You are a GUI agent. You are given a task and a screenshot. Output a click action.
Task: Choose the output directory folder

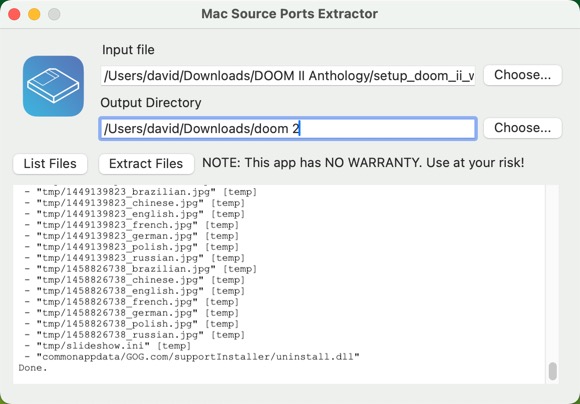[523, 128]
